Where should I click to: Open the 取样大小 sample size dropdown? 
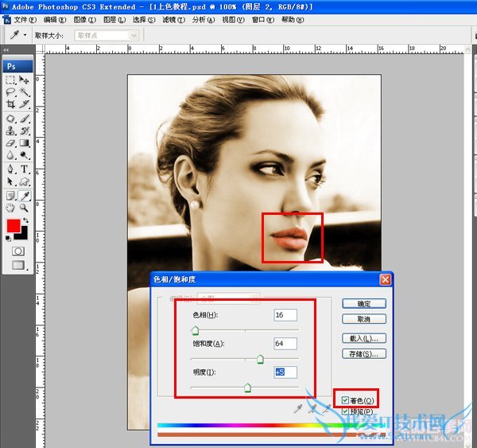click(106, 36)
